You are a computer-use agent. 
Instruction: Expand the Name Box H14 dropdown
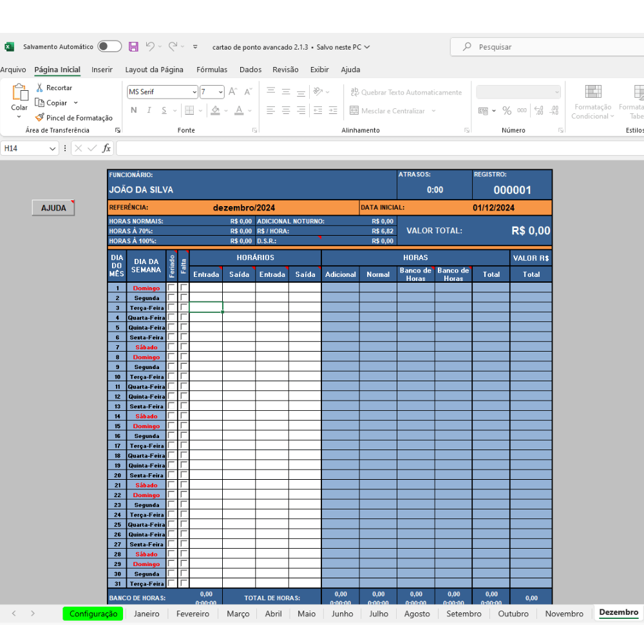(52, 149)
